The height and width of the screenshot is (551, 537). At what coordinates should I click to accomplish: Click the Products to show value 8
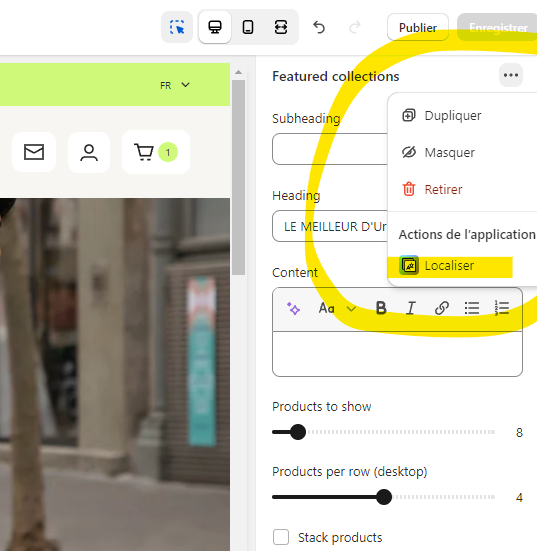click(519, 433)
